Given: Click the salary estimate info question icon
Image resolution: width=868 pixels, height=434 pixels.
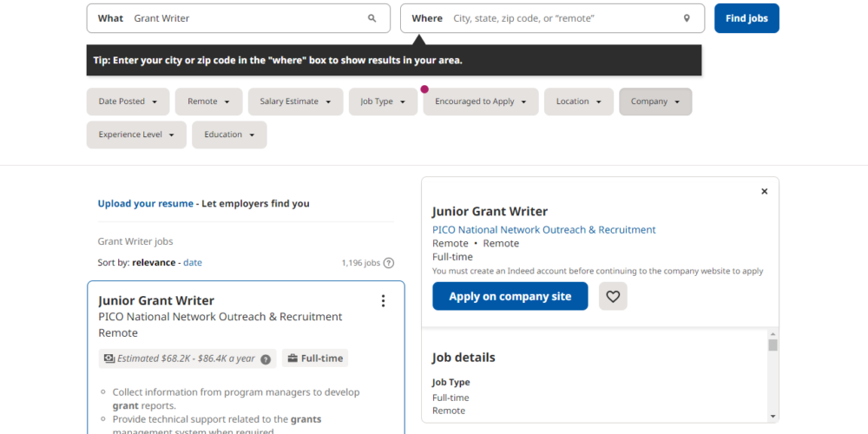Looking at the screenshot, I should (x=266, y=358).
